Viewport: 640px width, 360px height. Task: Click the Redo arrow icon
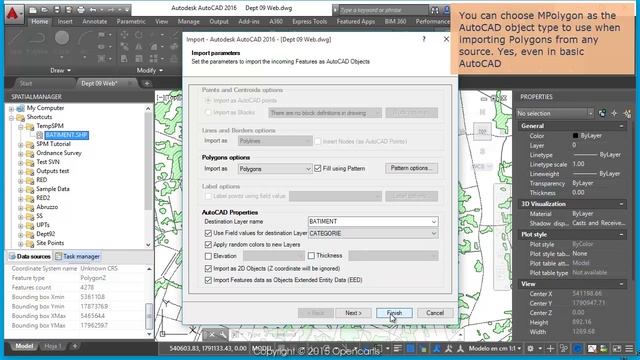pyautogui.click(x=111, y=9)
